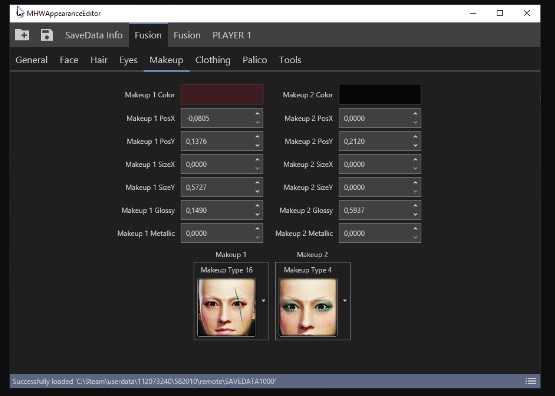Decrease Makeup 1 PosY with down arrow
This screenshot has width=555, height=396.
click(x=257, y=146)
